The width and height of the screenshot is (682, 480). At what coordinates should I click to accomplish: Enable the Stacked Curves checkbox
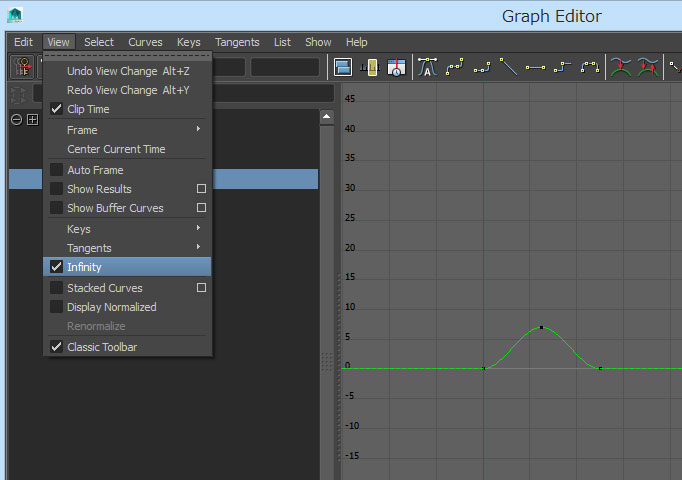tap(56, 288)
